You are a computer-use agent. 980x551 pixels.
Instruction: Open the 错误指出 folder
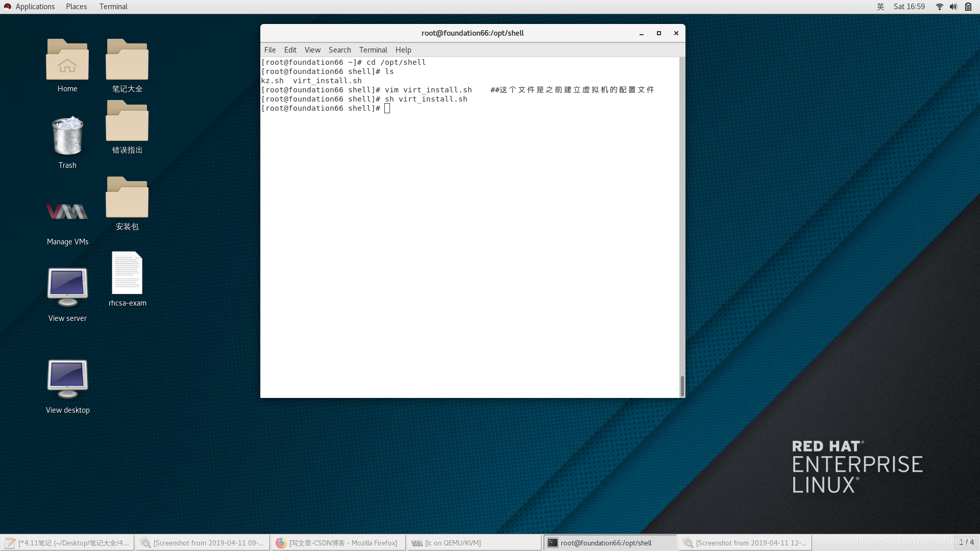click(127, 121)
